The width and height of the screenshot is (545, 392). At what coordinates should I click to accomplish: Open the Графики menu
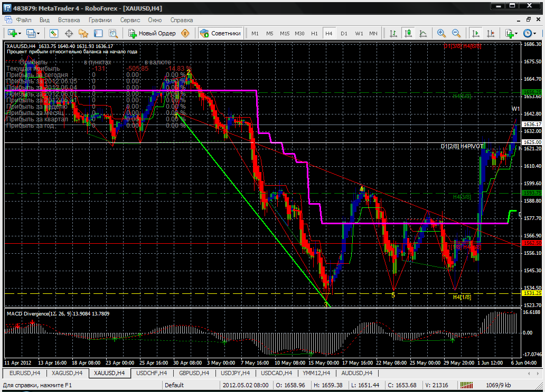(x=100, y=20)
